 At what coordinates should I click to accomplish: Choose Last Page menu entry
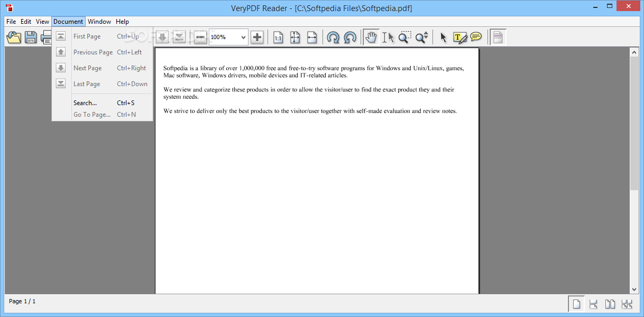tap(102, 84)
